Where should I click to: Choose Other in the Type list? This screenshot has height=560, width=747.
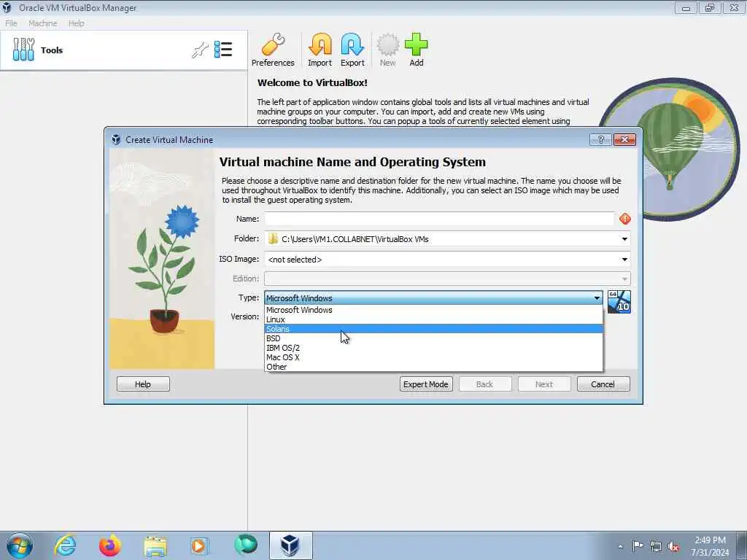click(433, 367)
